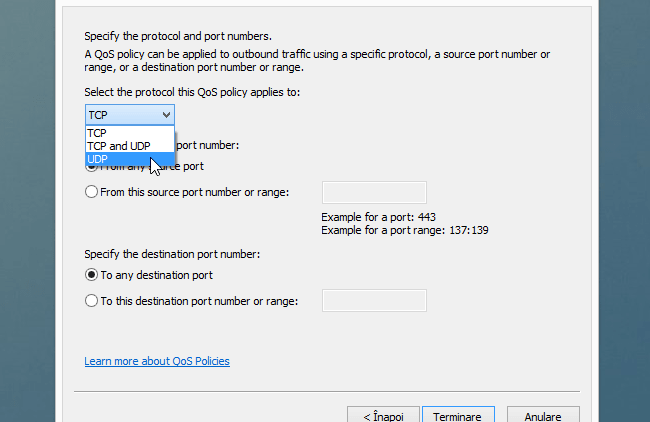
Task: Click the source port number input field
Action: click(x=374, y=192)
